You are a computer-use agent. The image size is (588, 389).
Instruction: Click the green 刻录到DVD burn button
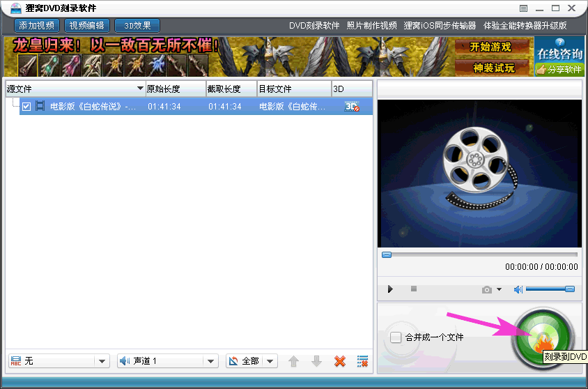(543, 337)
